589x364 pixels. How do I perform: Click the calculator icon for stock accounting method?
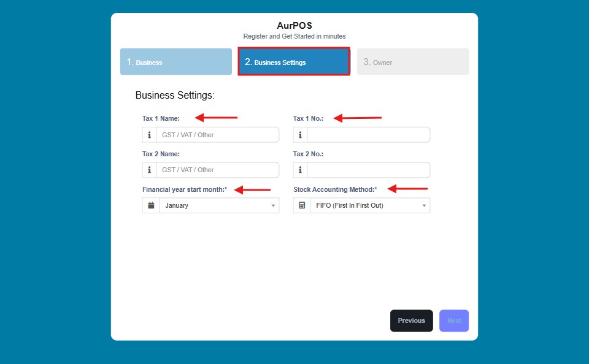302,205
